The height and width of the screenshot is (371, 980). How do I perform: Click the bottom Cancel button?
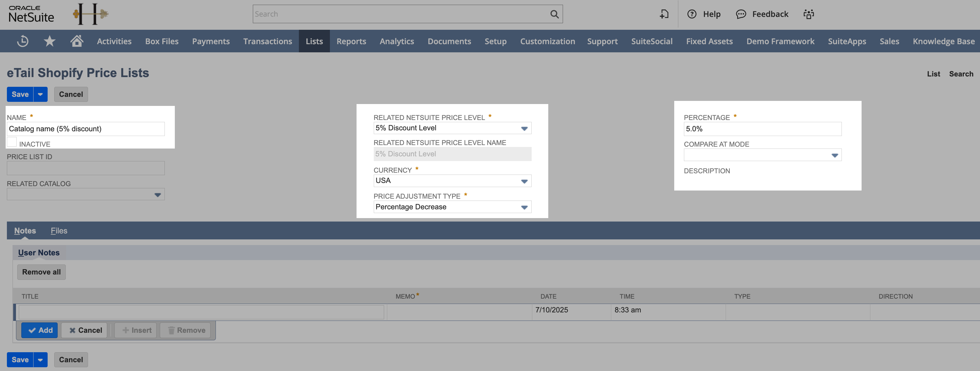pyautogui.click(x=71, y=360)
